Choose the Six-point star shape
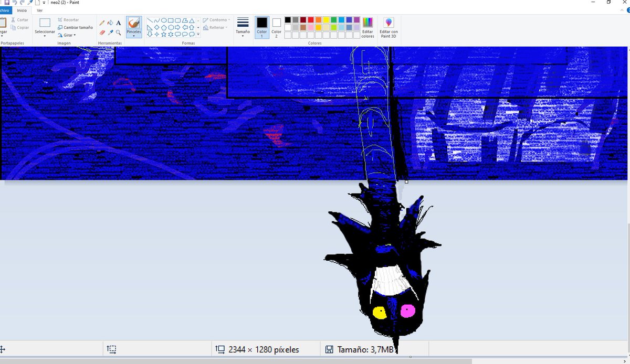Viewport: 630px width, 364px height. pyautogui.click(x=171, y=34)
